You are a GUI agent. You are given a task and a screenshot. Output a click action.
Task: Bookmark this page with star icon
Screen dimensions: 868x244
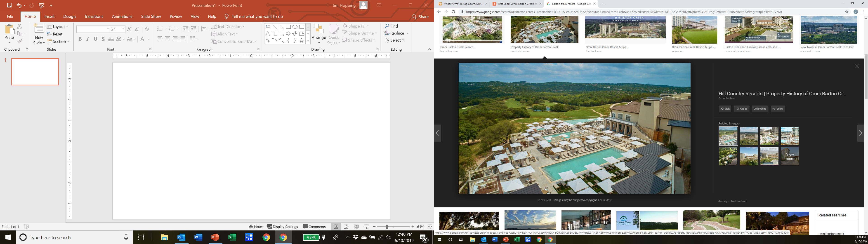[847, 12]
